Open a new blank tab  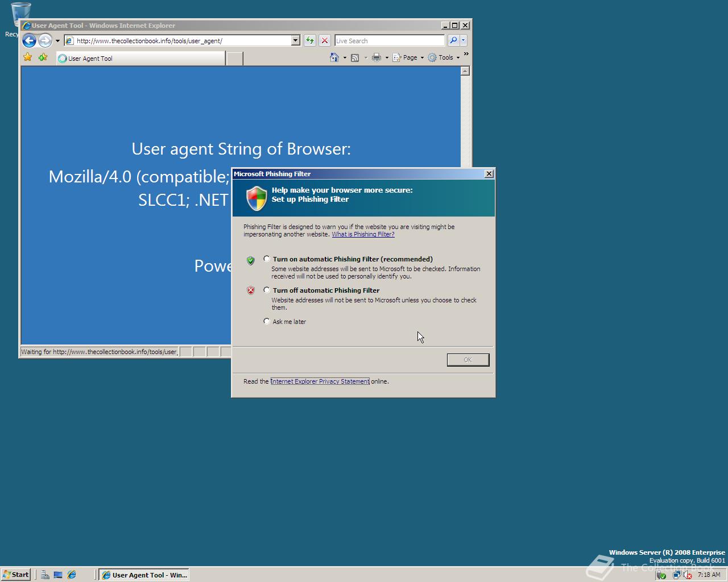point(234,58)
